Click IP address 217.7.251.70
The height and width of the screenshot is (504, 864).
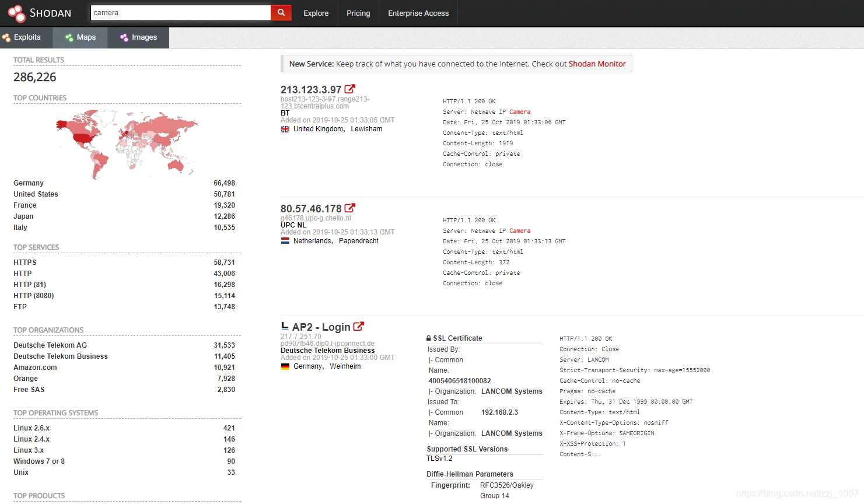coord(301,337)
